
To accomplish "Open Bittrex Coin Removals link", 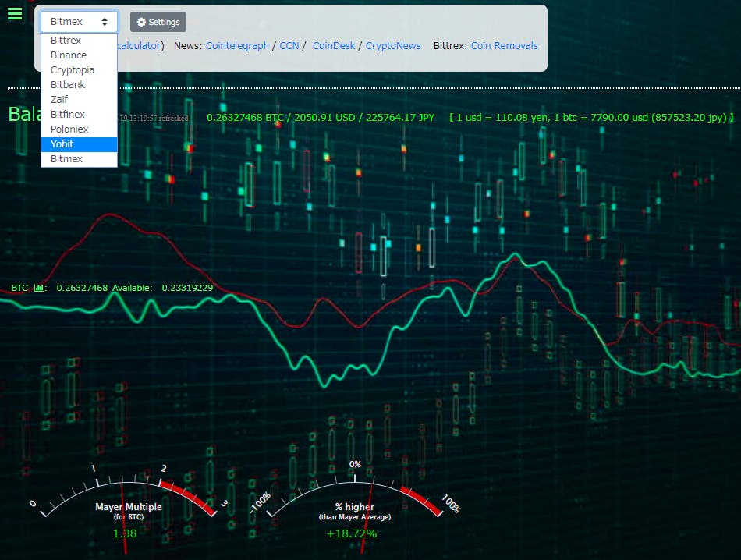I will 504,46.
